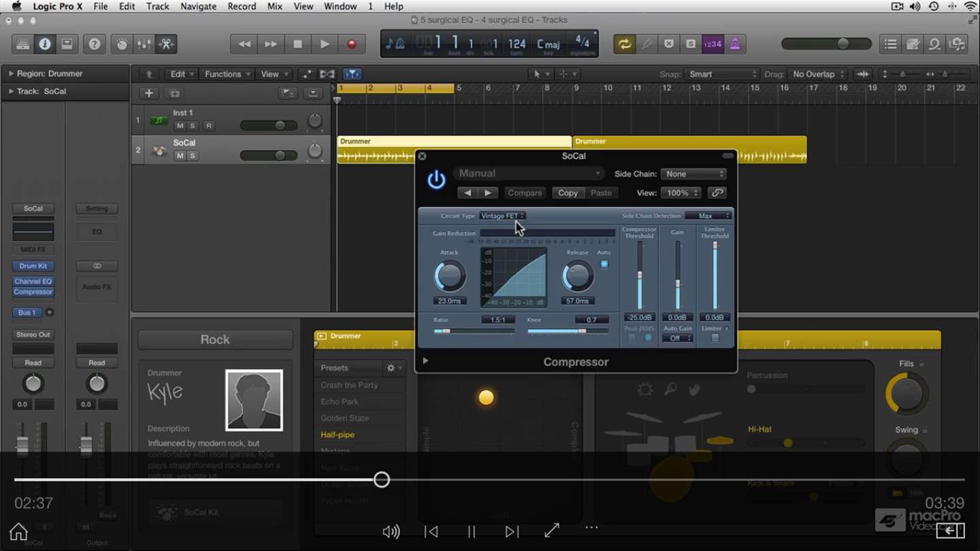
Task: Click the Flex show/hide icon
Action: coord(327,74)
